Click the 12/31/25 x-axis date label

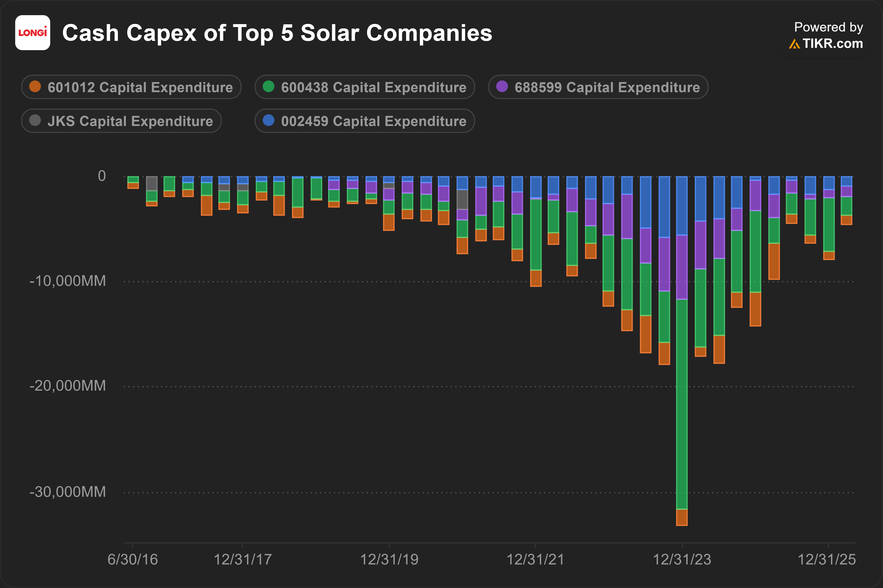[x=827, y=559]
